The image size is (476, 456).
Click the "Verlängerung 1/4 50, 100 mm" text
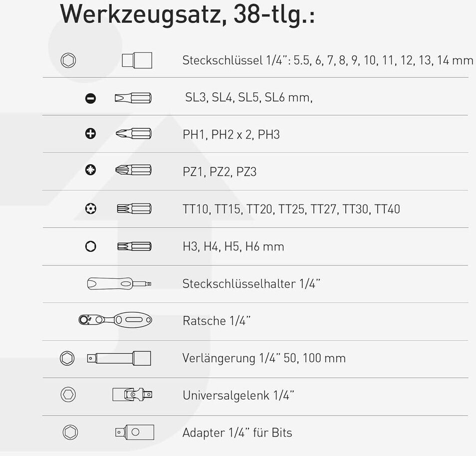click(x=264, y=358)
